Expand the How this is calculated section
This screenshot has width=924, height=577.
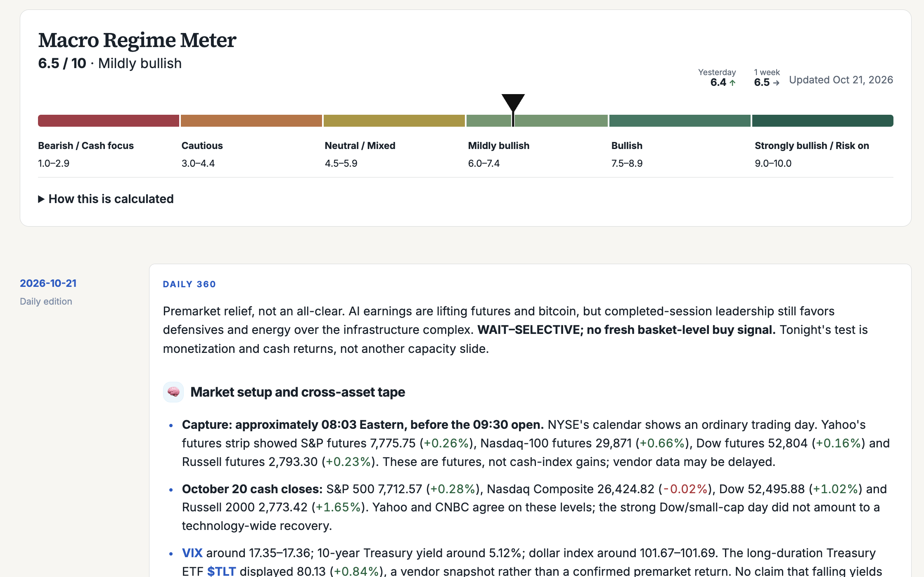point(106,199)
